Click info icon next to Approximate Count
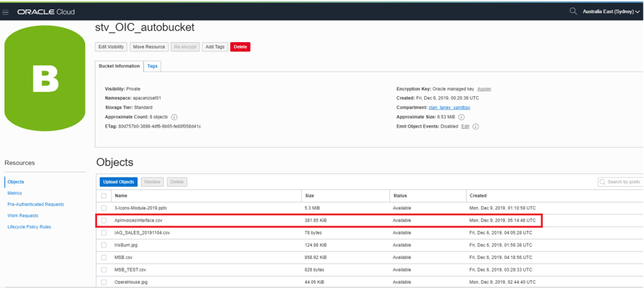Image resolution: width=644 pixels, height=288 pixels. coord(174,117)
